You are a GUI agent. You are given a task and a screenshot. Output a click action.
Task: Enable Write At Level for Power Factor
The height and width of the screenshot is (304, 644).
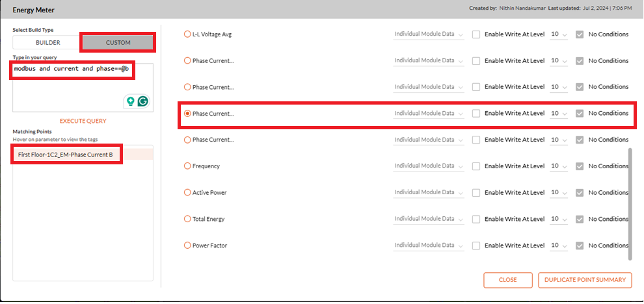476,246
